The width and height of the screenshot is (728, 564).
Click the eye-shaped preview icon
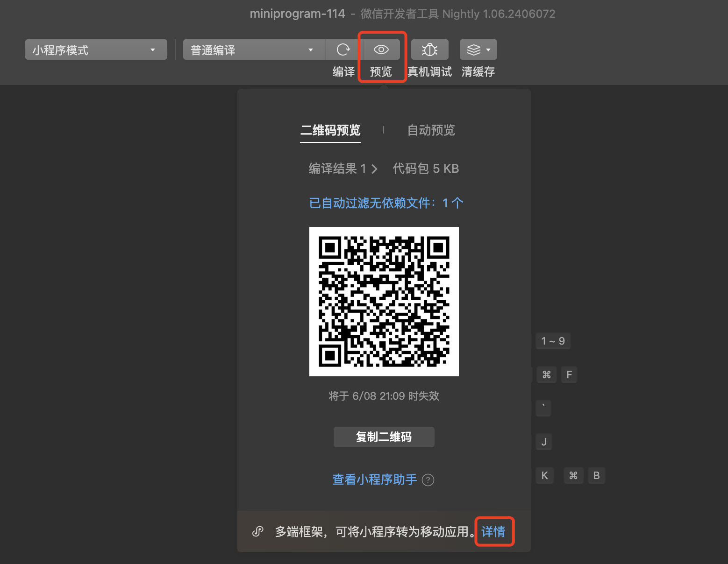point(381,49)
